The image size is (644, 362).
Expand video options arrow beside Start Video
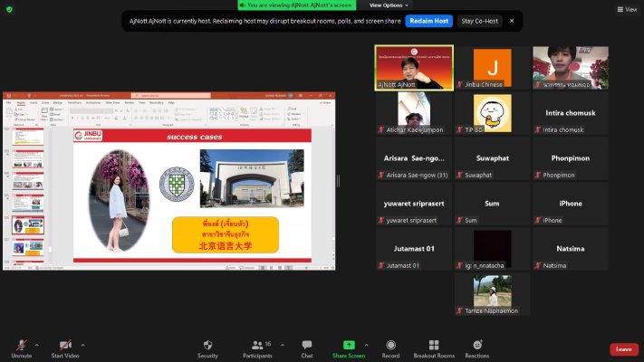83,344
